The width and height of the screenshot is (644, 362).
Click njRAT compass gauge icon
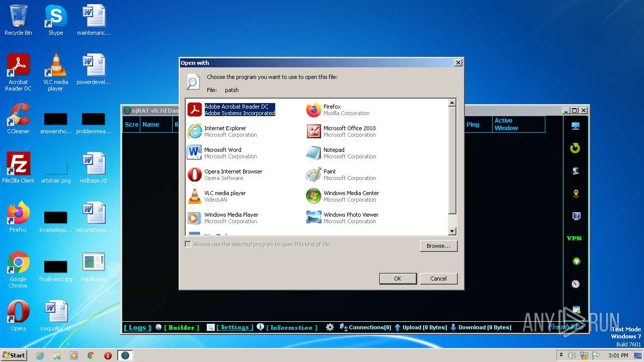pyautogui.click(x=576, y=284)
